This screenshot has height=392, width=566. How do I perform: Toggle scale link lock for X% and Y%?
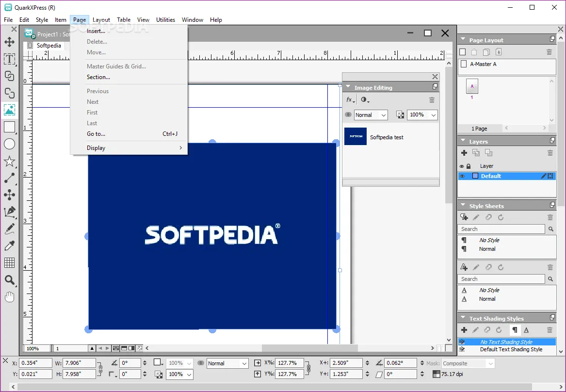[308, 369]
